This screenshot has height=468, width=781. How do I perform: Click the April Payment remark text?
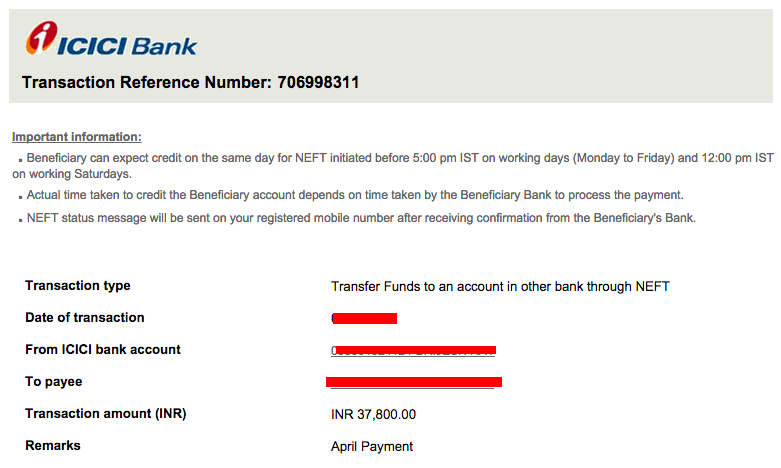pos(372,447)
